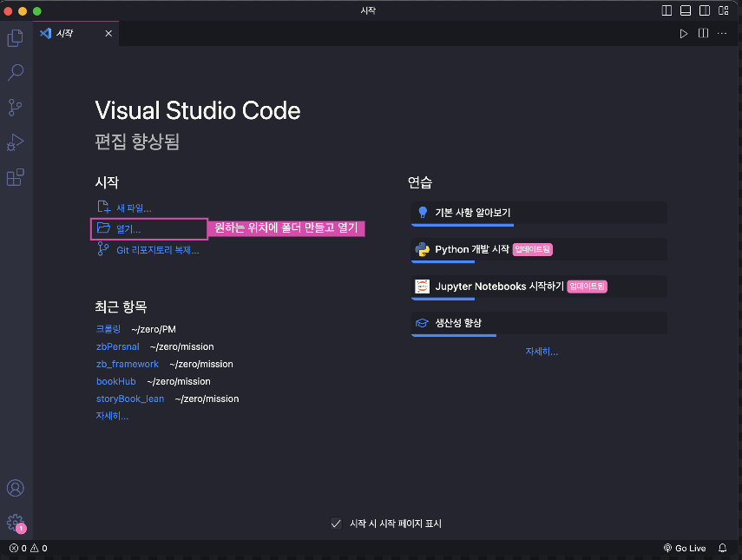Open the Explorer view in activity bar
Screen dimensions: 742x560
[x=15, y=38]
